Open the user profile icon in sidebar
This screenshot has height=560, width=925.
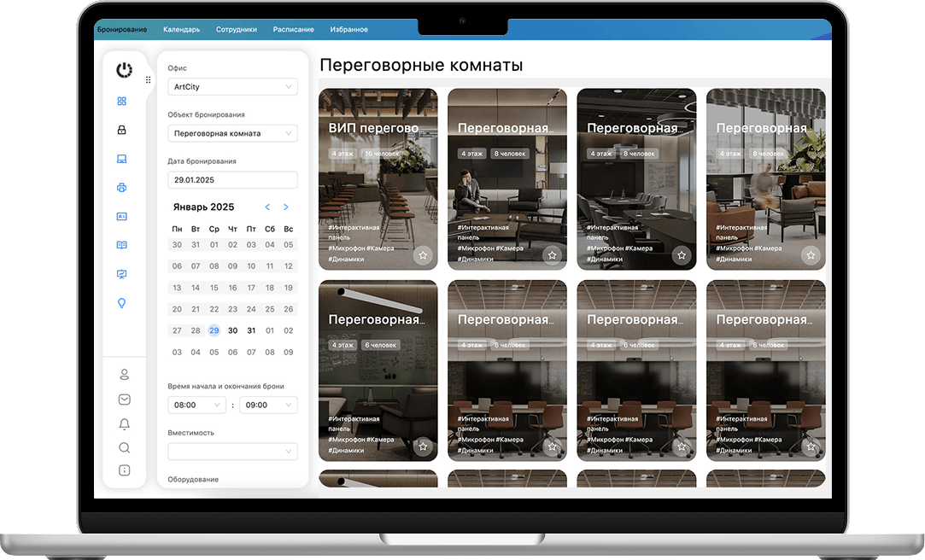tap(125, 374)
